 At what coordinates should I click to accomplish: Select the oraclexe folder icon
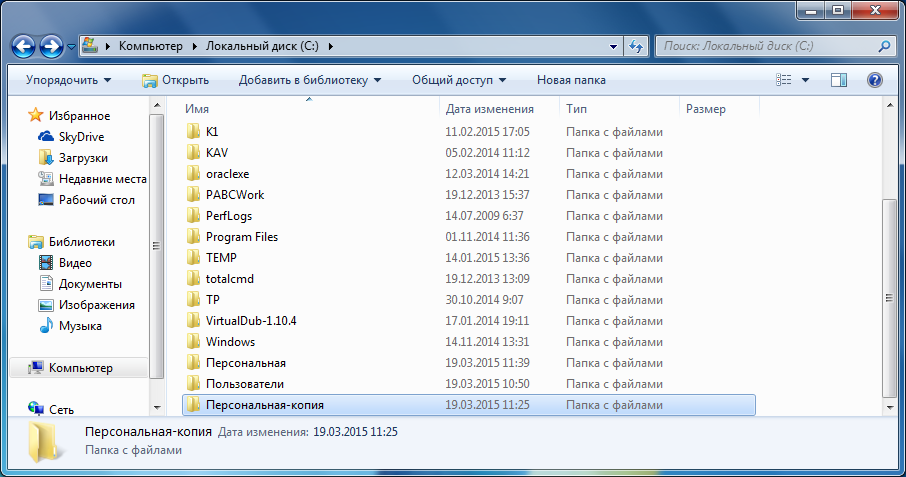click(x=194, y=174)
